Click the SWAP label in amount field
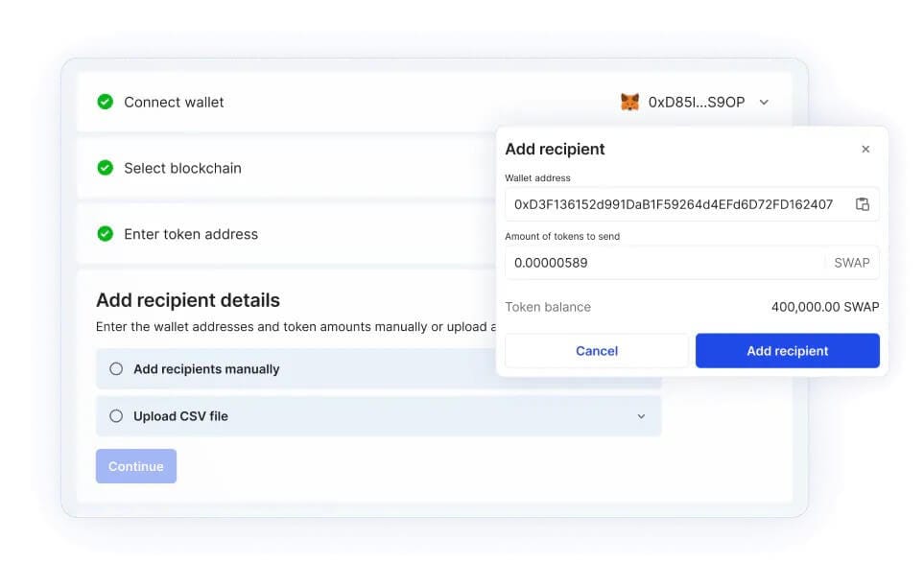The image size is (924, 587). tap(852, 262)
